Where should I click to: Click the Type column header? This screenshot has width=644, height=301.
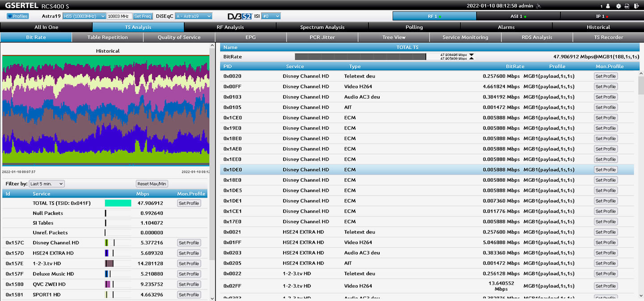[x=355, y=67]
